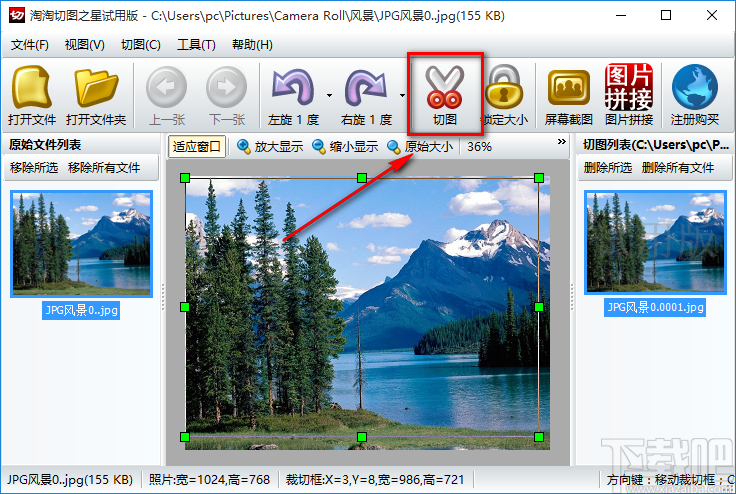Click left-middle green crop handle
736x494 pixels.
(185, 307)
